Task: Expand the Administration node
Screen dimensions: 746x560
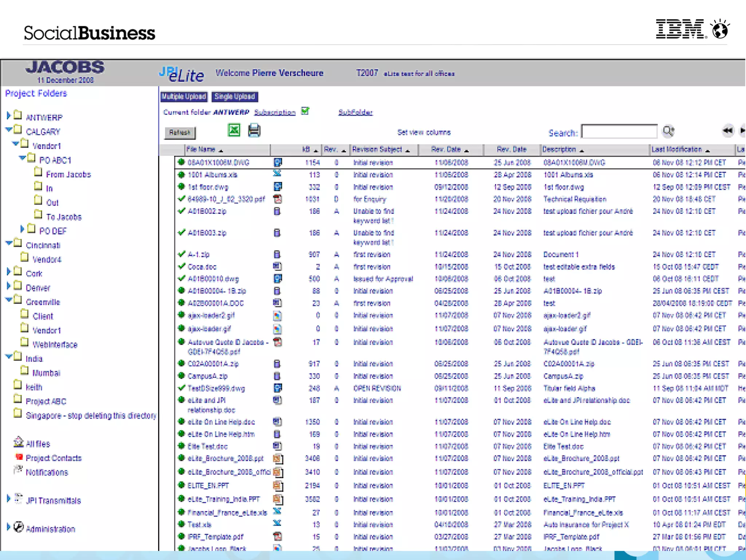Action: pyautogui.click(x=8, y=527)
